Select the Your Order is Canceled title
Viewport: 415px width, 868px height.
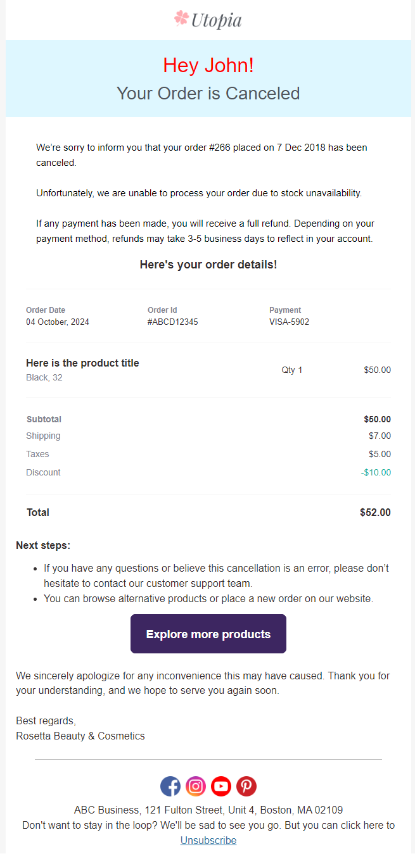click(x=208, y=93)
